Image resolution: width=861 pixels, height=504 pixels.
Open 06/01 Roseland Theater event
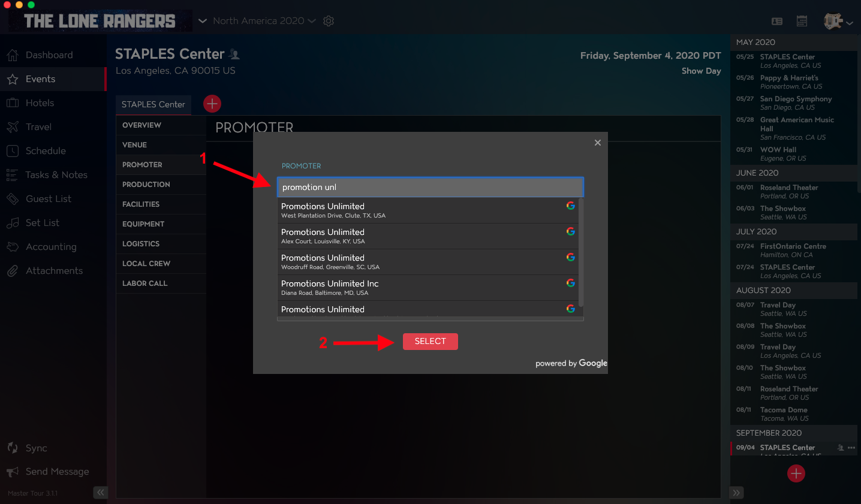point(794,192)
